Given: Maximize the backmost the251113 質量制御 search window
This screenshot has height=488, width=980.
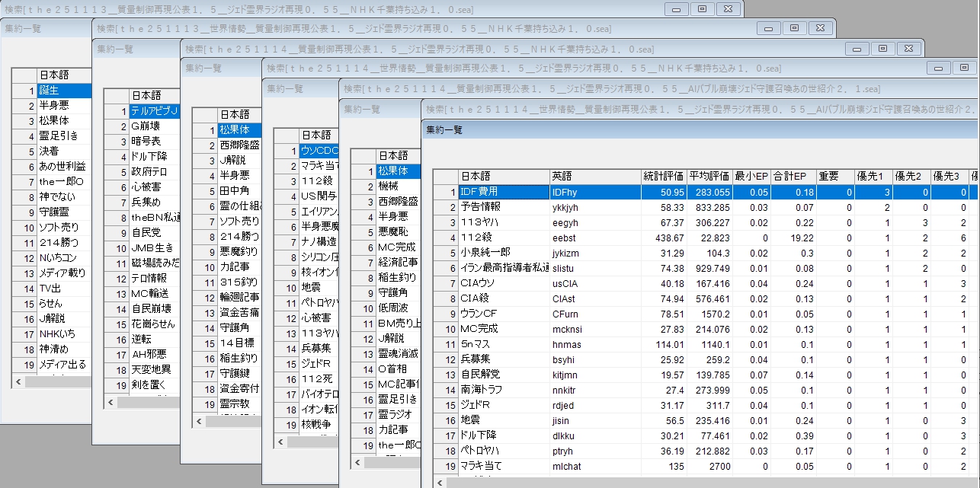Looking at the screenshot, I should point(702,8).
